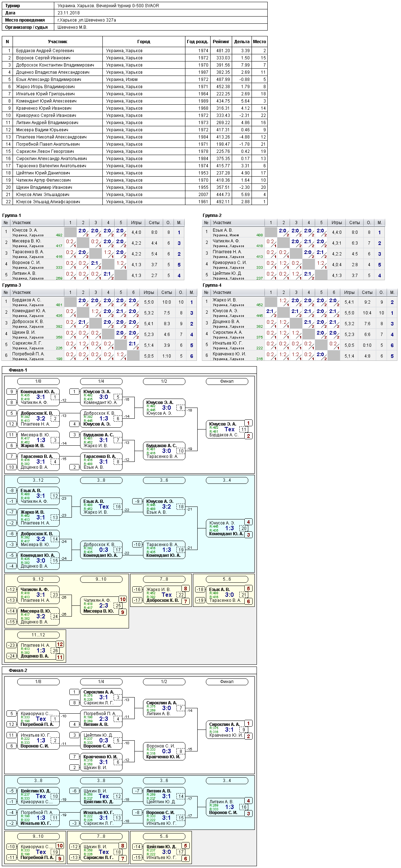Select participant row Бурдаков Андрей Сергеевич
401x868 pixels.
click(135, 51)
